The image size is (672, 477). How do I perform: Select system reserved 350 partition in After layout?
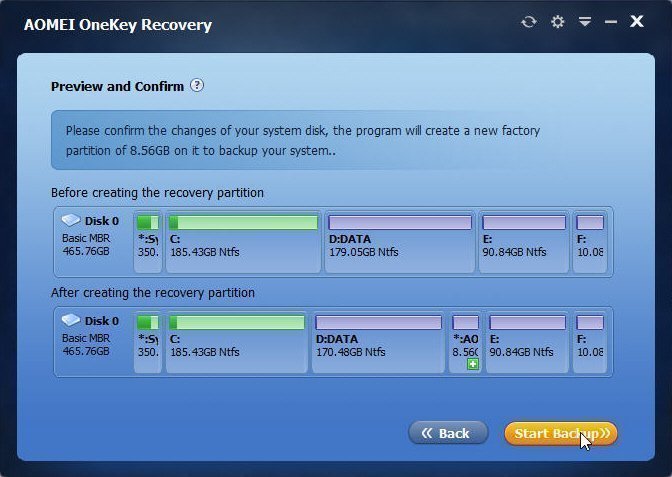(148, 342)
